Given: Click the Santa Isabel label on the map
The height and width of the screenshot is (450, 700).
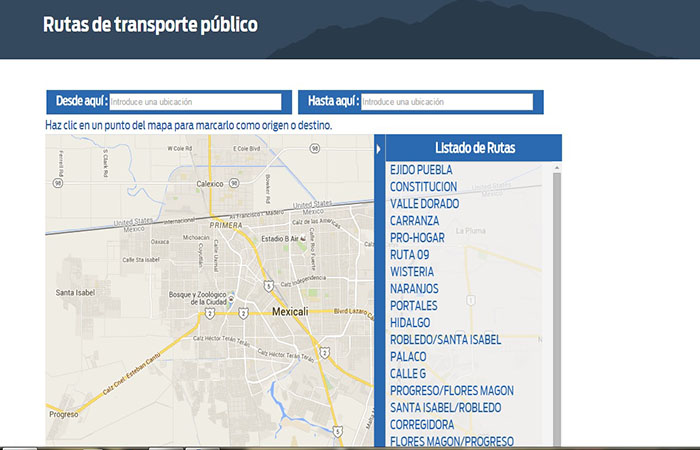Looking at the screenshot, I should [75, 293].
